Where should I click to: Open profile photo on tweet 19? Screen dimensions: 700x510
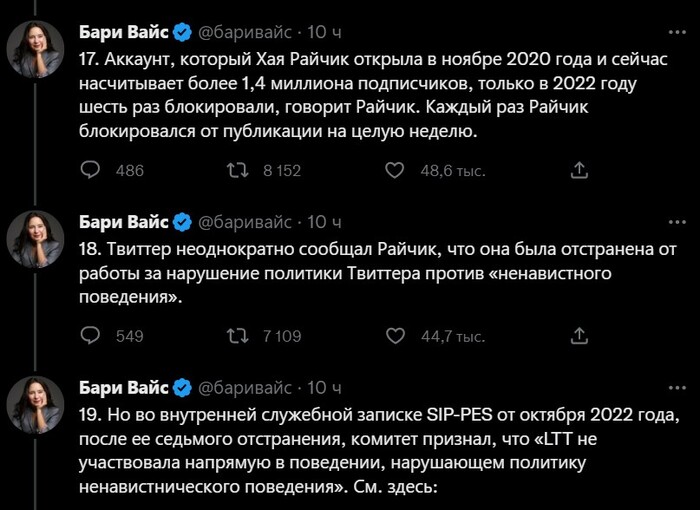36,403
